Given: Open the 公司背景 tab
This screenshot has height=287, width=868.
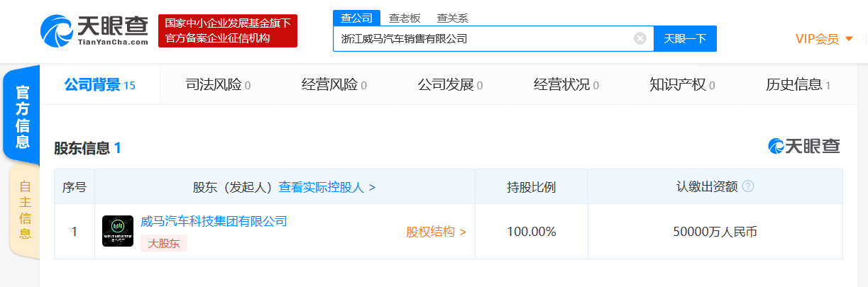Looking at the screenshot, I should [x=100, y=85].
